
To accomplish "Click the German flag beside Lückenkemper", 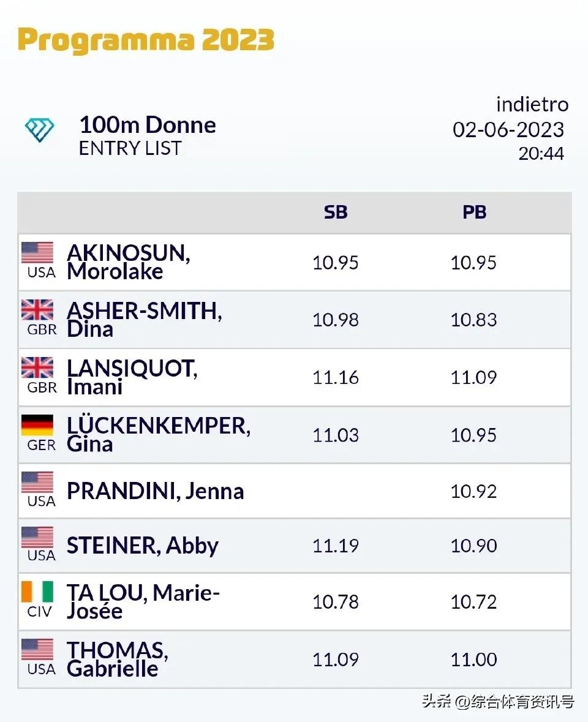I will [37, 425].
